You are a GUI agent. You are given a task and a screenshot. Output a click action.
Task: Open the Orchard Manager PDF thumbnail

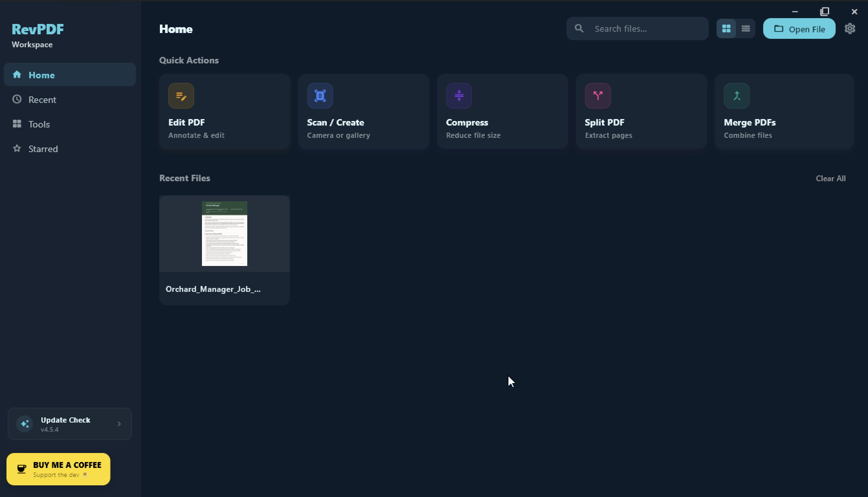click(224, 234)
